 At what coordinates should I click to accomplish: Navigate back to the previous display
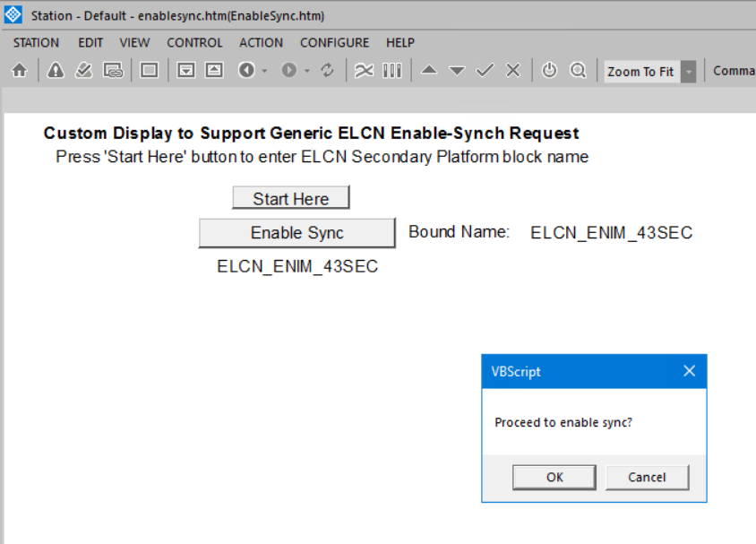(x=248, y=70)
